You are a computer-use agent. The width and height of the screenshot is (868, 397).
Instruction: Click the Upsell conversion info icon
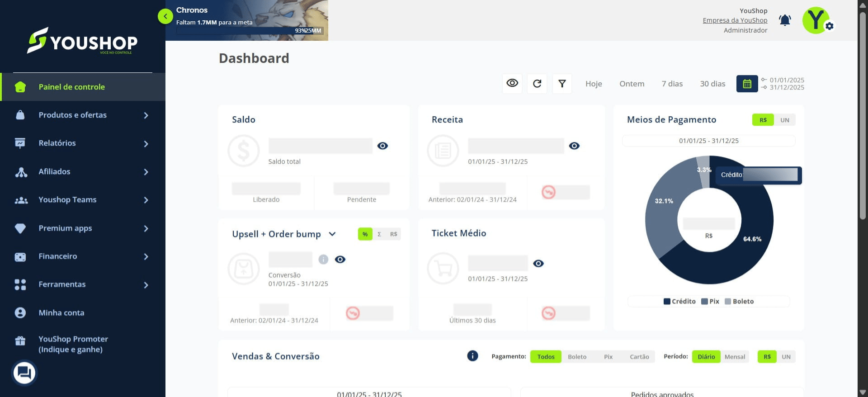coord(323,259)
